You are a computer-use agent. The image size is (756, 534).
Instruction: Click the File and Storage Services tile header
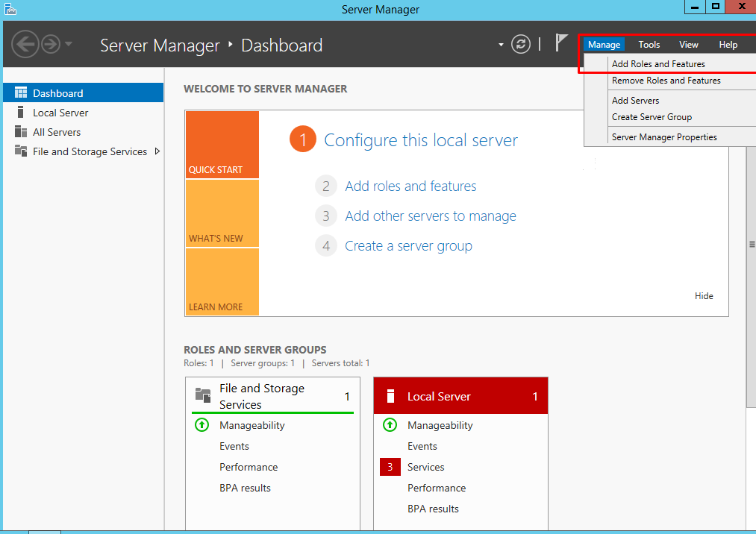273,396
